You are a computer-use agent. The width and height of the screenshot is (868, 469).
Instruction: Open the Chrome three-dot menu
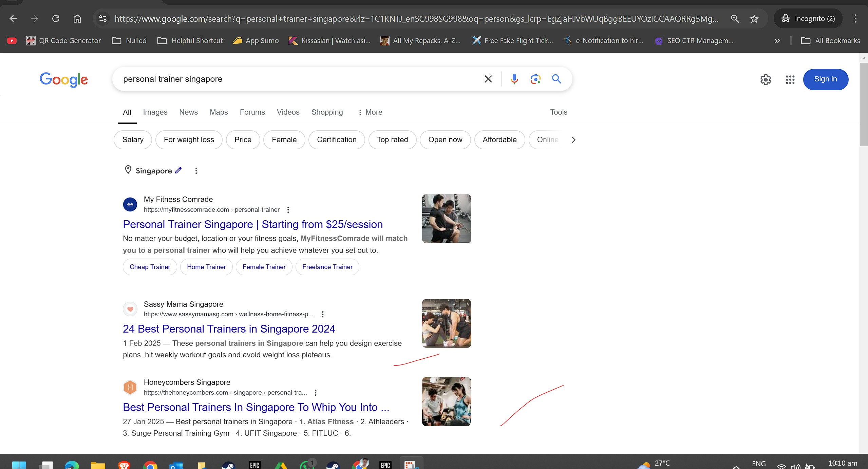855,18
